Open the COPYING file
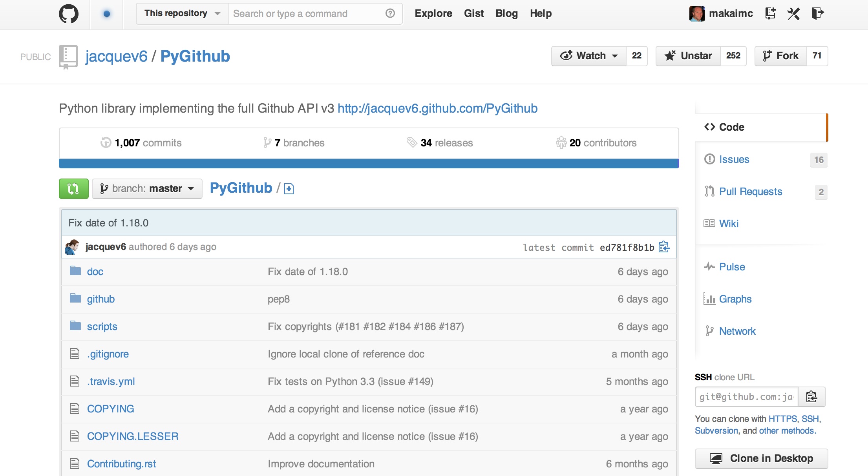Image resolution: width=868 pixels, height=476 pixels. [x=110, y=409]
